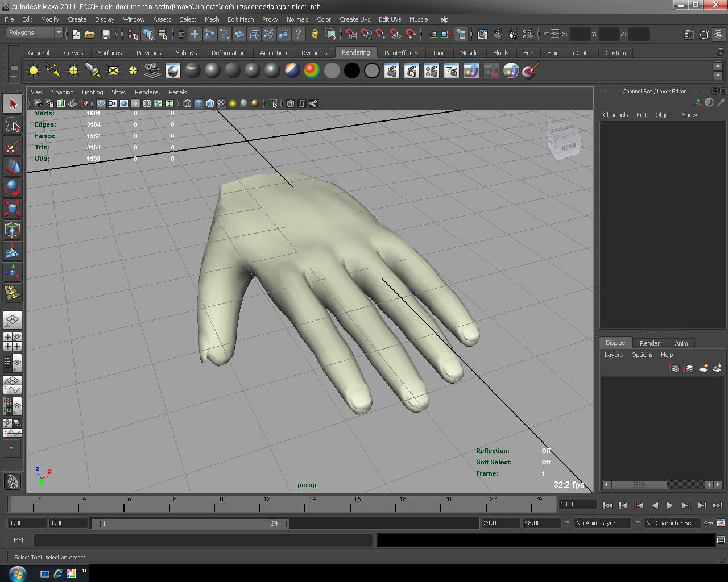
Task: Open the Mesh menu
Action: pos(212,19)
